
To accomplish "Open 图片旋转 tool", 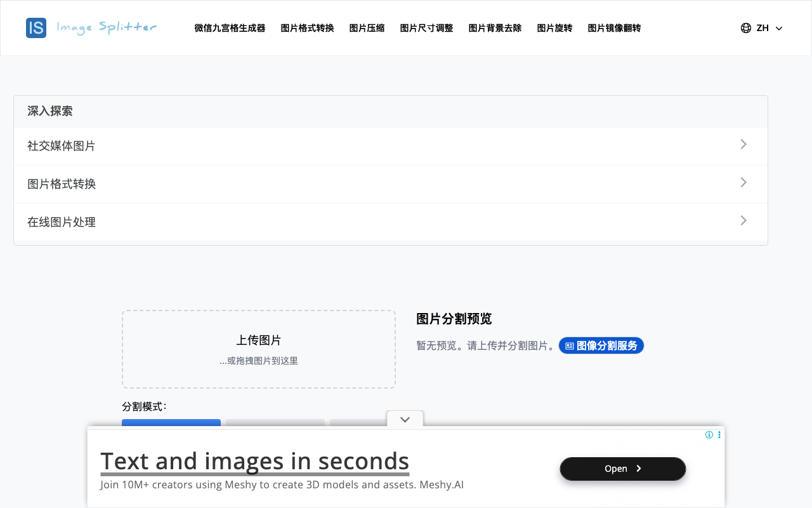I will click(554, 28).
